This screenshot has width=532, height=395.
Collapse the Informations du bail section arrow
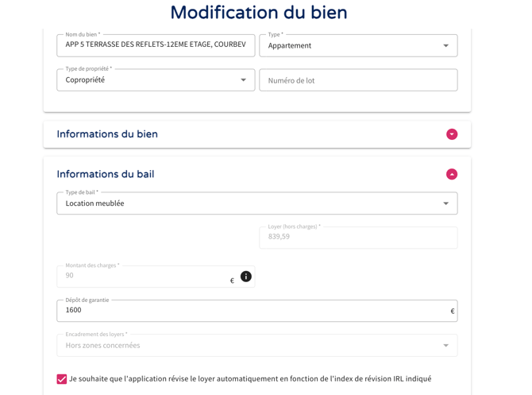[452, 174]
